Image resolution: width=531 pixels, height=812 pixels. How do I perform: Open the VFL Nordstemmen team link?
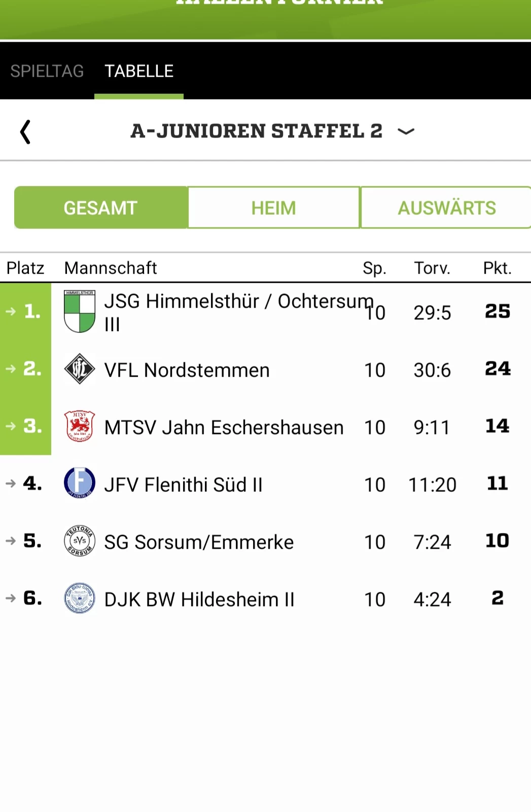[x=187, y=370]
